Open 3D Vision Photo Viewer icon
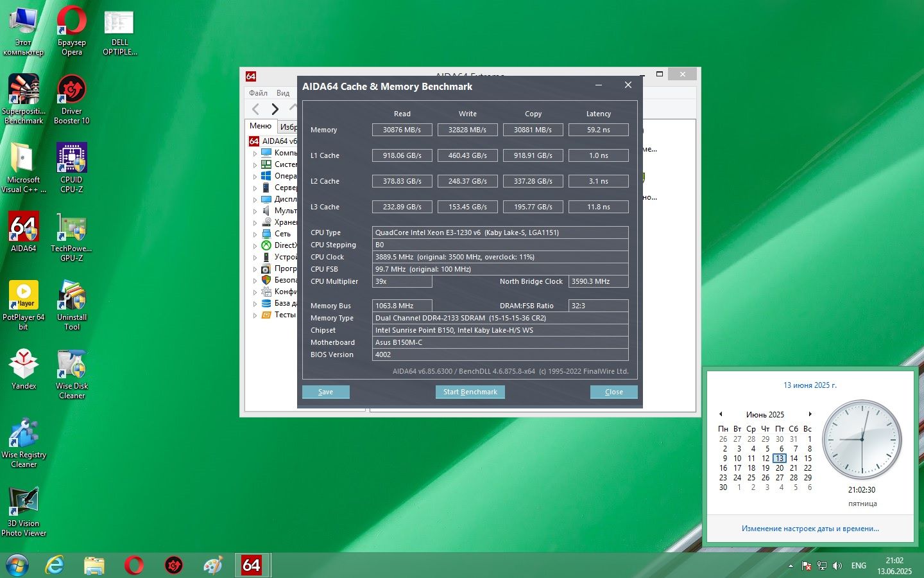The height and width of the screenshot is (578, 924). point(24,511)
